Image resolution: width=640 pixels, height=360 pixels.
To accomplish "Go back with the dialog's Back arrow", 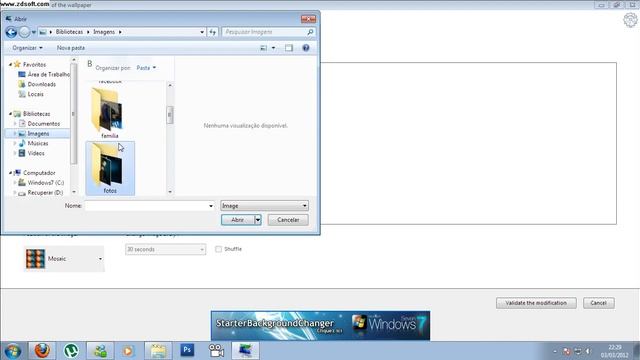I will tap(11, 32).
